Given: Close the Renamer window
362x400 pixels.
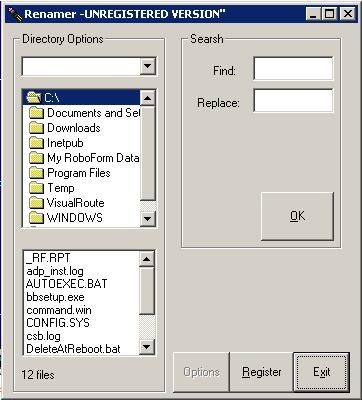Looking at the screenshot, I should pyautogui.click(x=348, y=14).
